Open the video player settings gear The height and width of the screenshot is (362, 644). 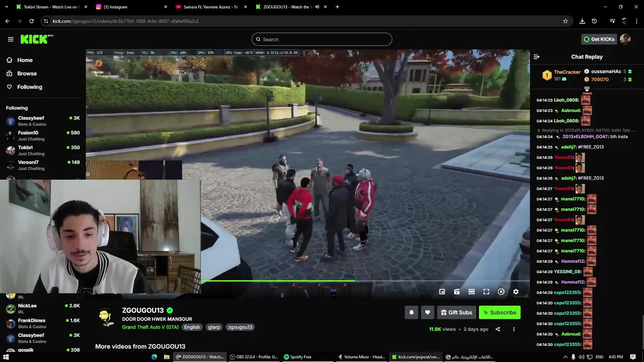point(516,292)
